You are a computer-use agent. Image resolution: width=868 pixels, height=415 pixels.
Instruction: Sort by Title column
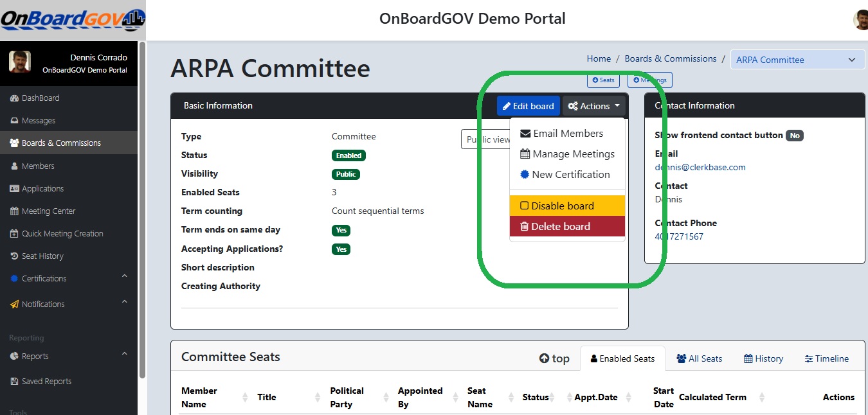point(288,398)
